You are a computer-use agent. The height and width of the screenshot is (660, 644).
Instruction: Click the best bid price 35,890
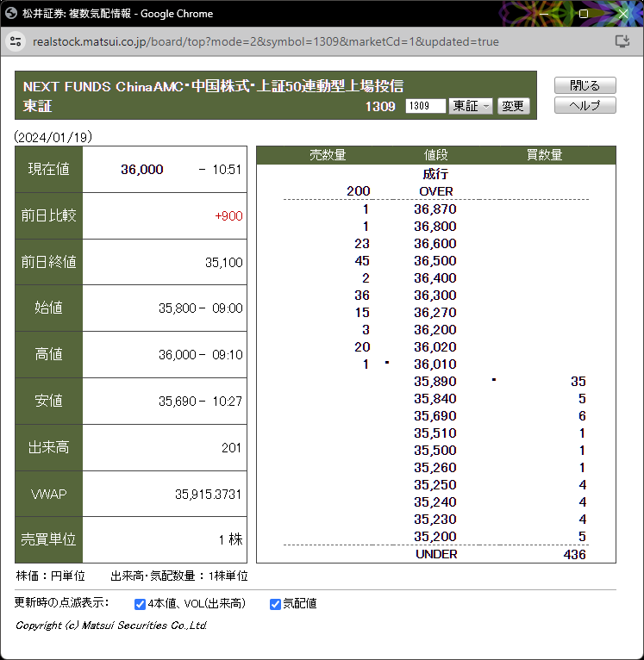point(435,382)
